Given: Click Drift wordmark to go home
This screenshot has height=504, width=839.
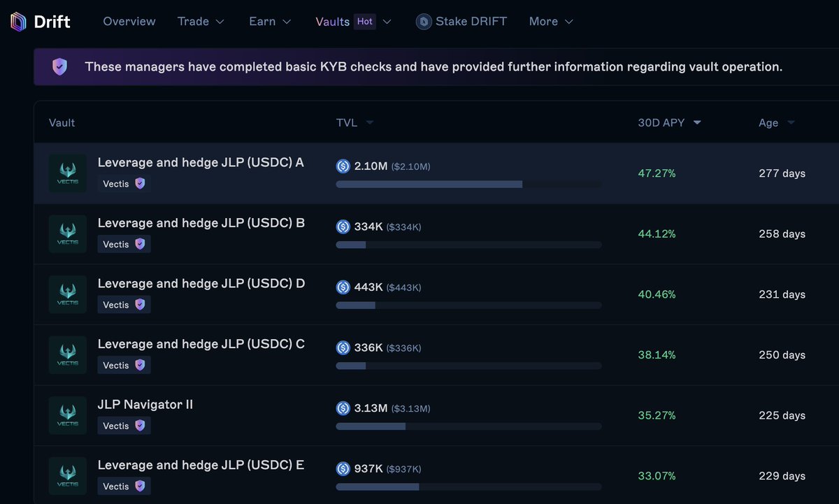Looking at the screenshot, I should [52, 22].
